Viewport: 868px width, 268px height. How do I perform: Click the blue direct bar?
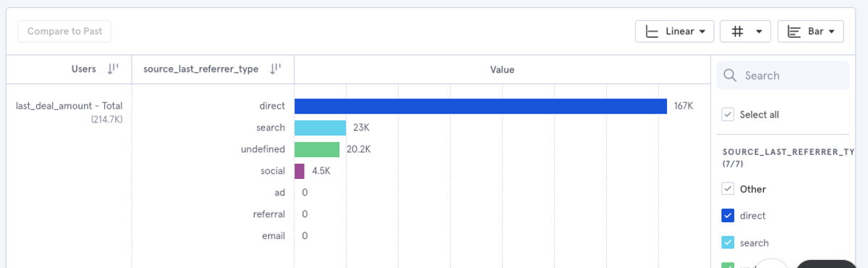[x=480, y=106]
